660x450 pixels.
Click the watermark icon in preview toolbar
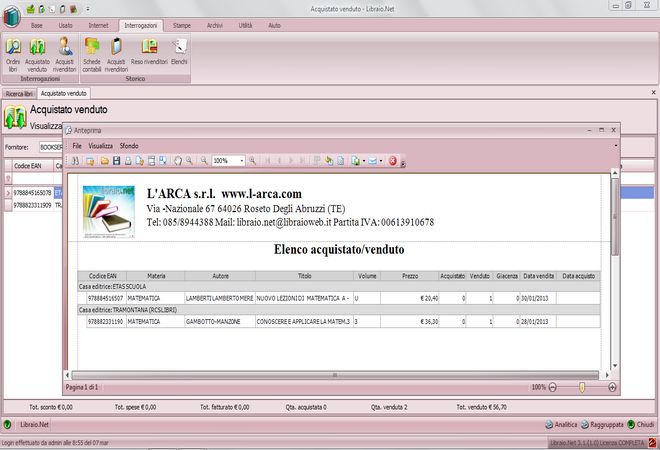tap(341, 161)
